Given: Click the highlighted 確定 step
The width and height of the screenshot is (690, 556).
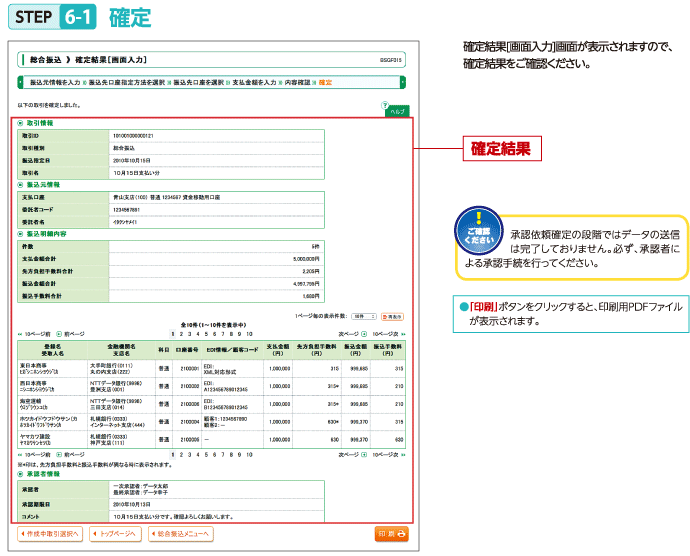Looking at the screenshot, I should point(325,82).
